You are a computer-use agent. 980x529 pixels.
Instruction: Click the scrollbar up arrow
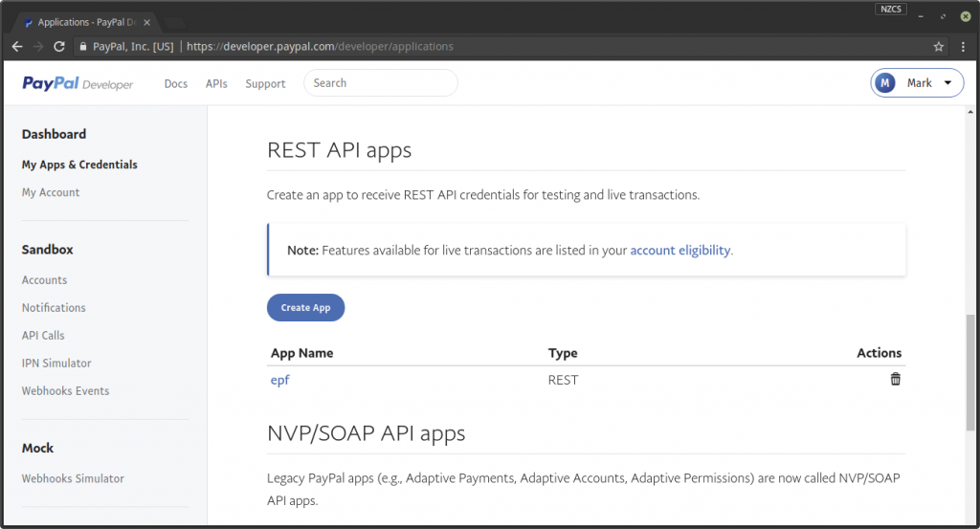[x=970, y=113]
